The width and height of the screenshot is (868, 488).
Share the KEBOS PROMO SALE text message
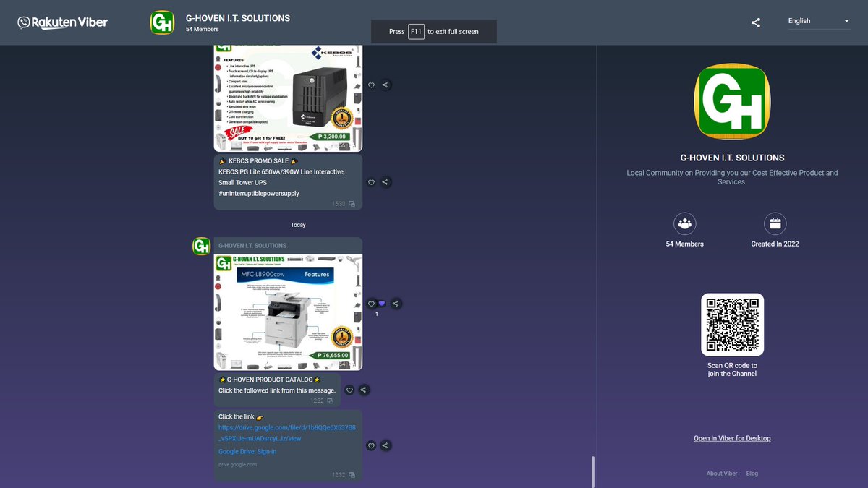(x=386, y=182)
